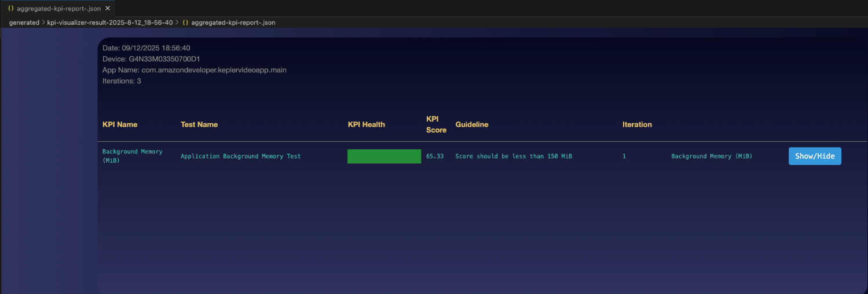Viewport: 868px width, 294px height.
Task: Select the Application Background Memory Test cell
Action: tap(240, 156)
